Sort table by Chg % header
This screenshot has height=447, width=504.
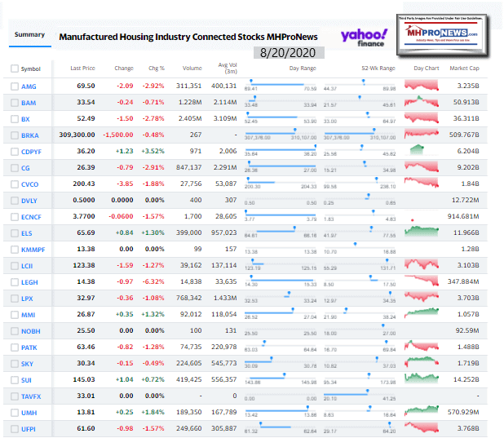tap(157, 69)
